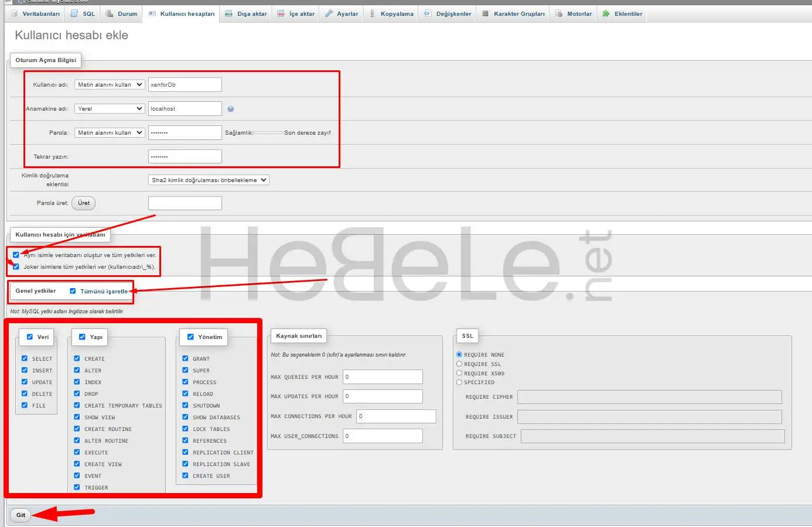The width and height of the screenshot is (812, 527).
Task: Select the REQUIRE SSL radio option
Action: tap(459, 364)
